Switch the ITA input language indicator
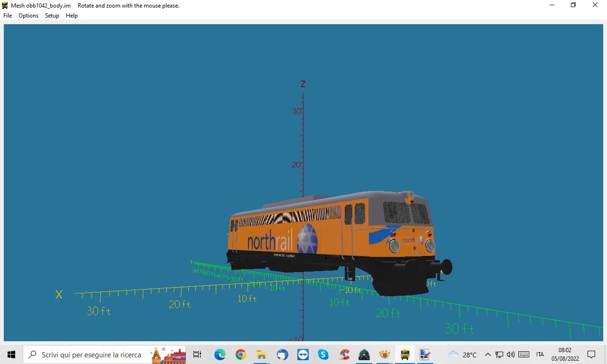607x364 pixels. tap(540, 355)
